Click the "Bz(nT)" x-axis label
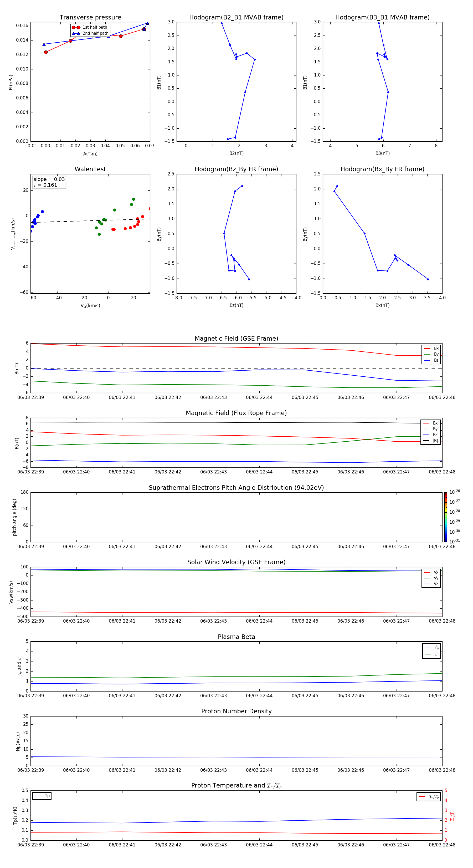 pyautogui.click(x=236, y=305)
